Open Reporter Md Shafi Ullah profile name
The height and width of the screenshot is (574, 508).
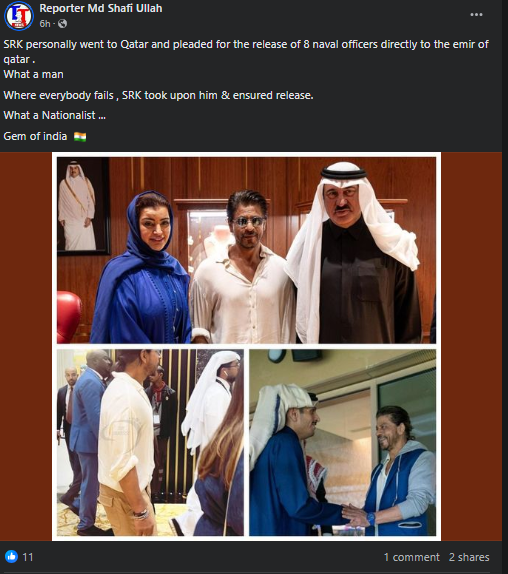point(101,8)
